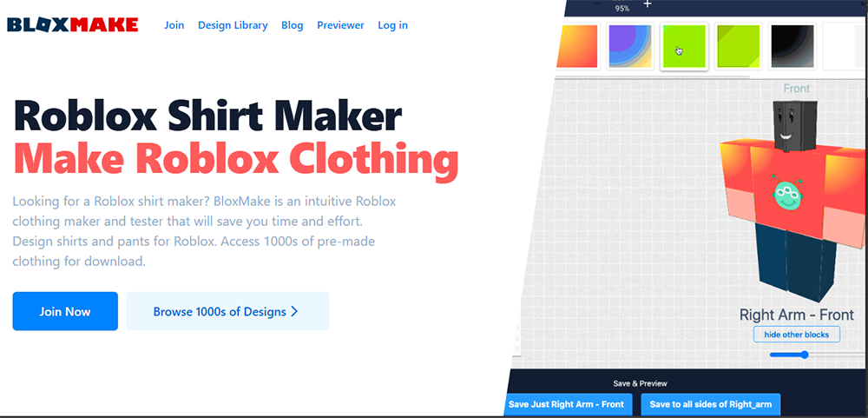
Task: Click hide other blocks button
Action: click(797, 335)
